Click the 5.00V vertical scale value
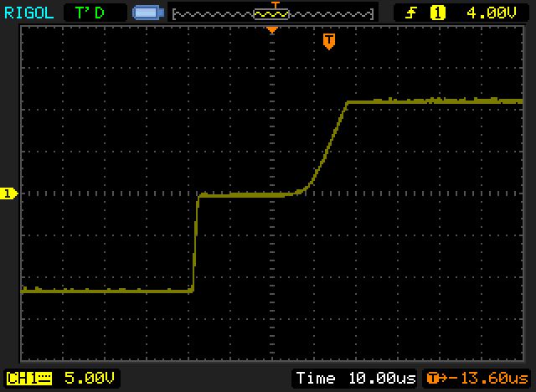This screenshot has height=392, width=536. [89, 379]
